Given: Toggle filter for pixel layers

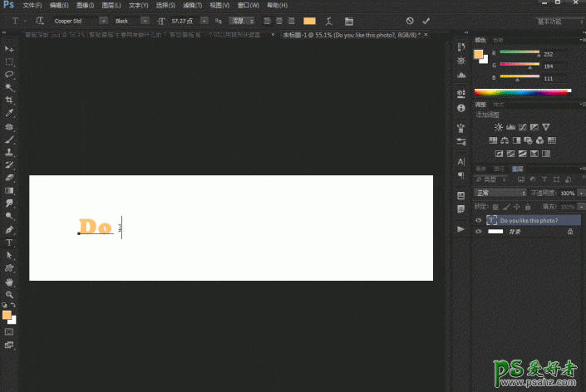Looking at the screenshot, I should pyautogui.click(x=521, y=179).
